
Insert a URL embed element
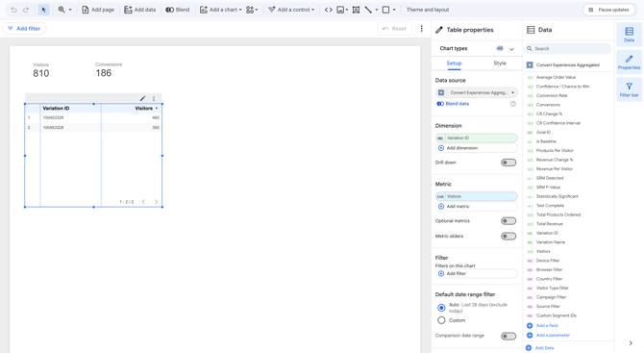(328, 10)
